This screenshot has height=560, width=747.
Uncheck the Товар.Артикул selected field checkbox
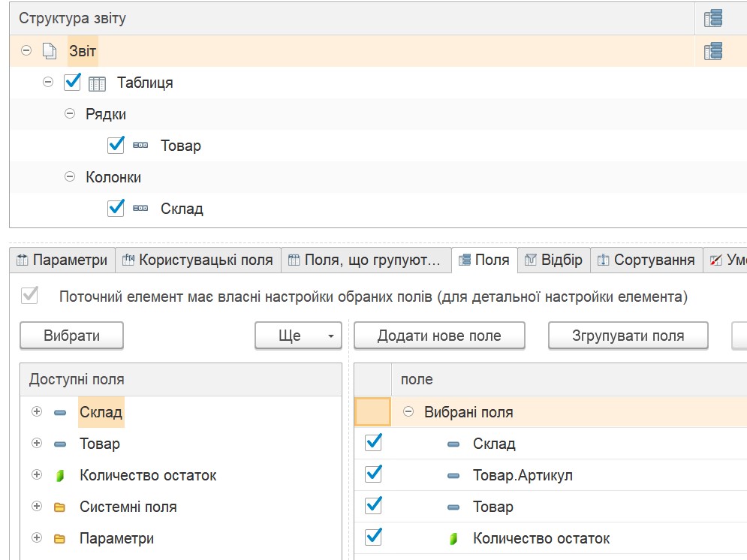click(373, 474)
